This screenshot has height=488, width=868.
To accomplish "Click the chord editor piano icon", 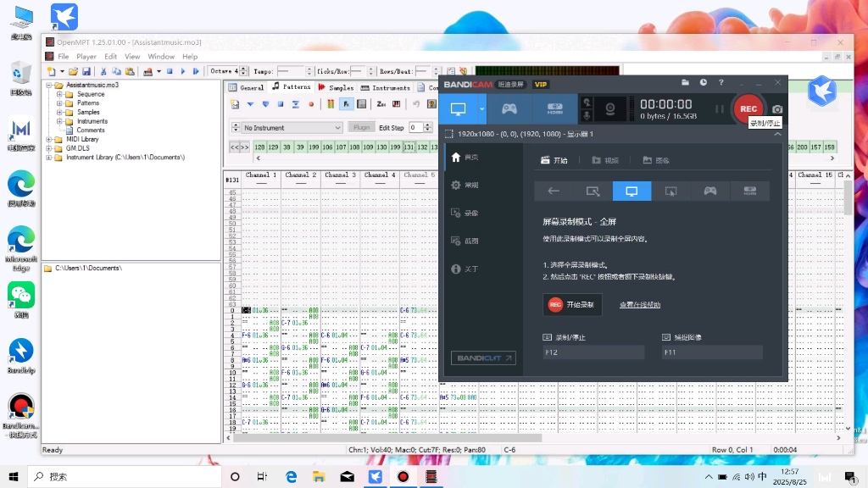I will (x=397, y=104).
